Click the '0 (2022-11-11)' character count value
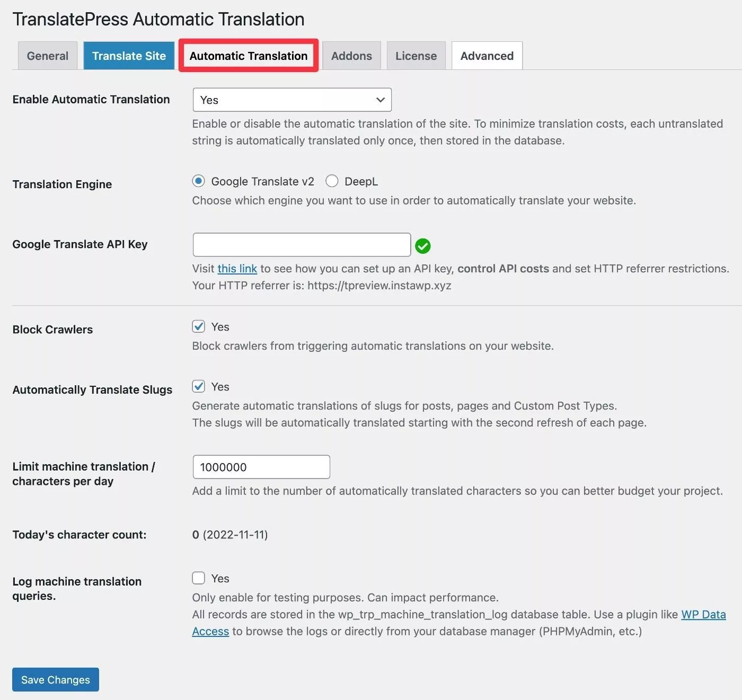This screenshot has width=742, height=700. (x=230, y=535)
